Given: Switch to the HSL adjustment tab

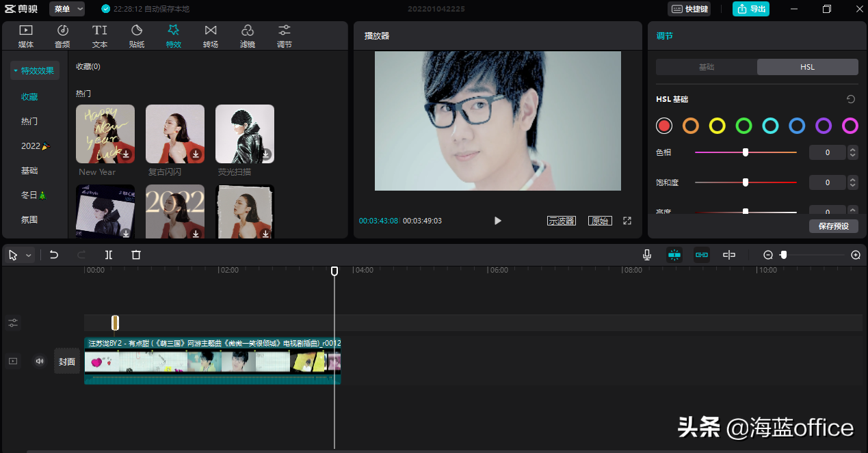Looking at the screenshot, I should [x=808, y=67].
